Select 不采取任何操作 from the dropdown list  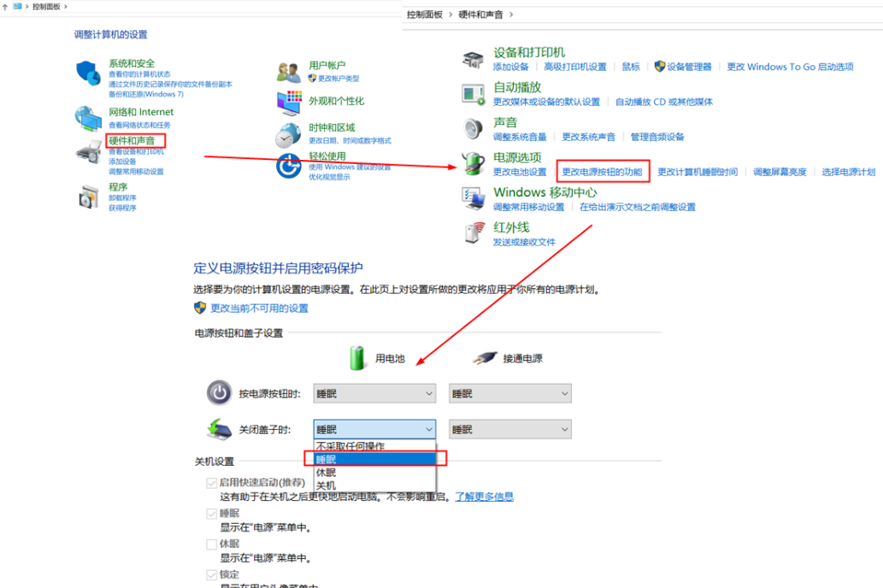click(x=350, y=446)
